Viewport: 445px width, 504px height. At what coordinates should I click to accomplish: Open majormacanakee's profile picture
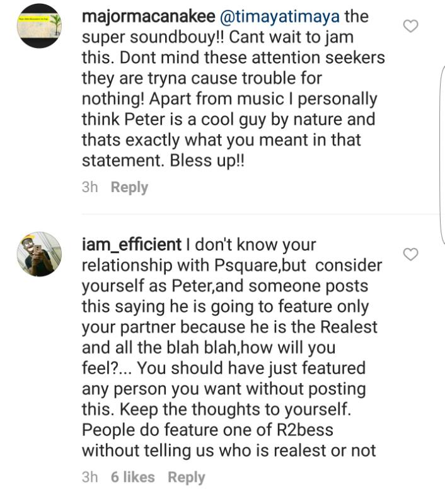(x=39, y=26)
